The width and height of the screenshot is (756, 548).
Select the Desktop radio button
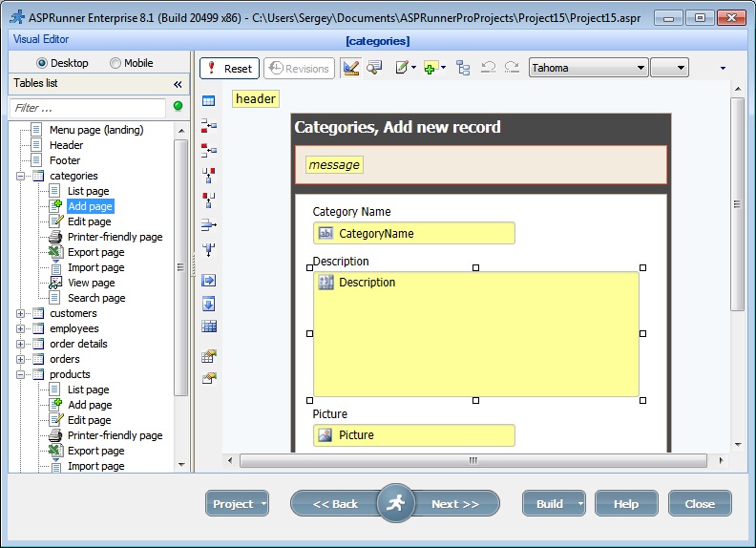point(41,63)
